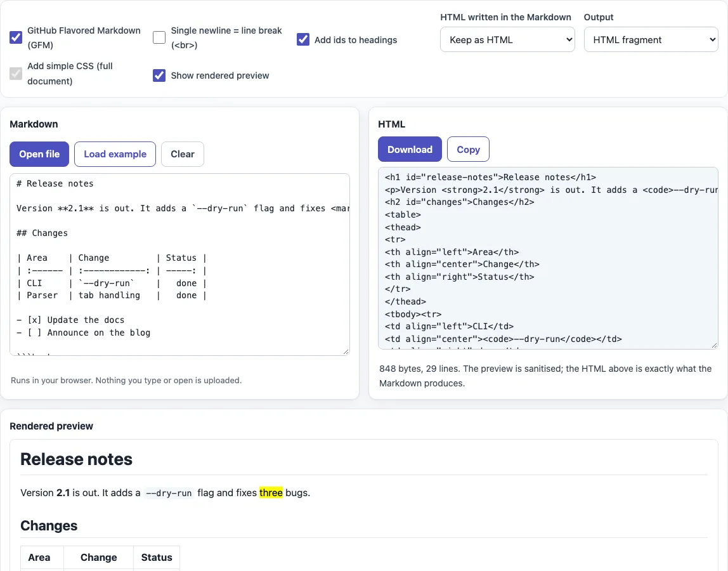Click the 'Output' label above the dropdown
This screenshot has height=571, width=728.
[599, 17]
